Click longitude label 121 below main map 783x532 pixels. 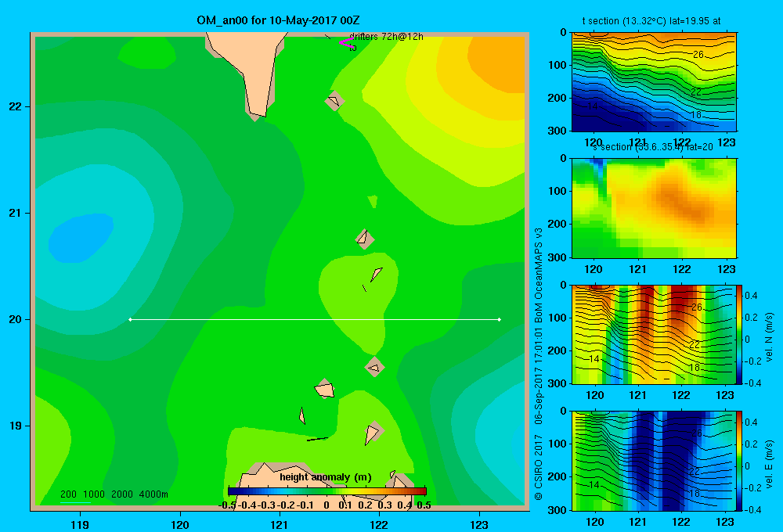point(280,524)
